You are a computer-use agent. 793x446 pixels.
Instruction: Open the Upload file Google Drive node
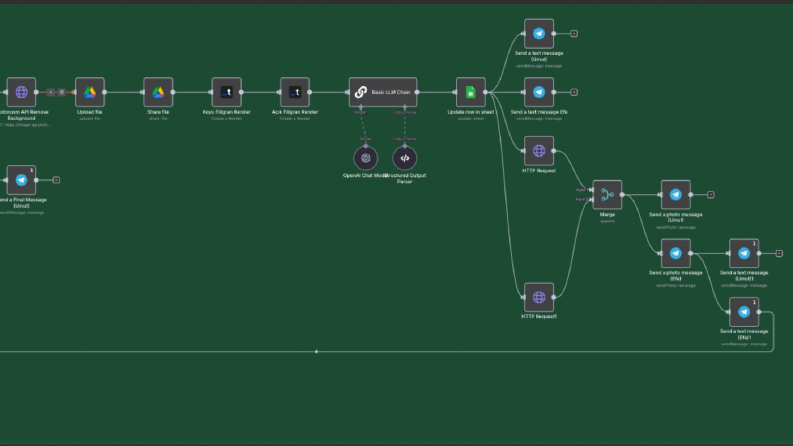coord(90,92)
